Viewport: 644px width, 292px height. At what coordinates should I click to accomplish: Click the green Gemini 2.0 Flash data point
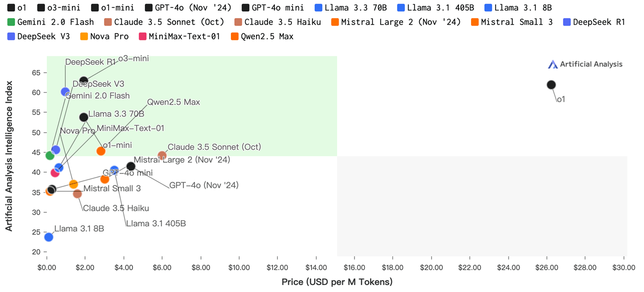[x=49, y=155]
